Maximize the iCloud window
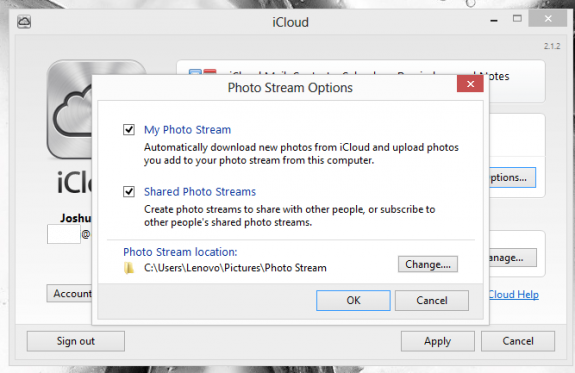Screen dimensions: 575x373 (x=517, y=19)
